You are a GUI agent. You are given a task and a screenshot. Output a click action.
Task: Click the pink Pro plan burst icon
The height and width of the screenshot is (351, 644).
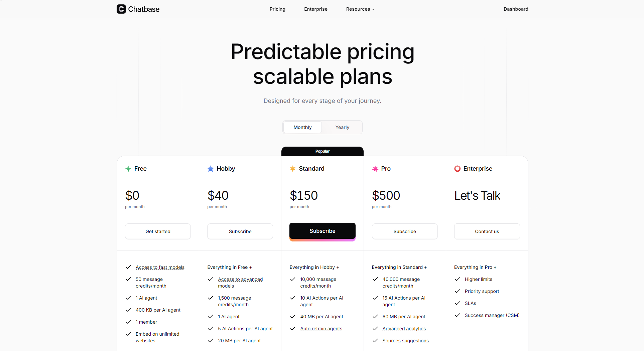375,169
